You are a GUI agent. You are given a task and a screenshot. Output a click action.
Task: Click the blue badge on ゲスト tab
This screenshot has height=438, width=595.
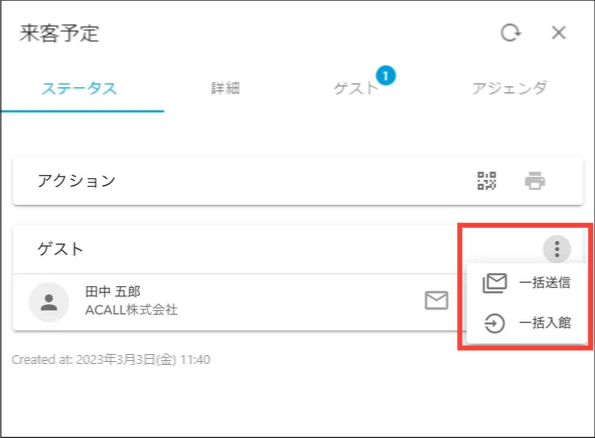pyautogui.click(x=386, y=76)
